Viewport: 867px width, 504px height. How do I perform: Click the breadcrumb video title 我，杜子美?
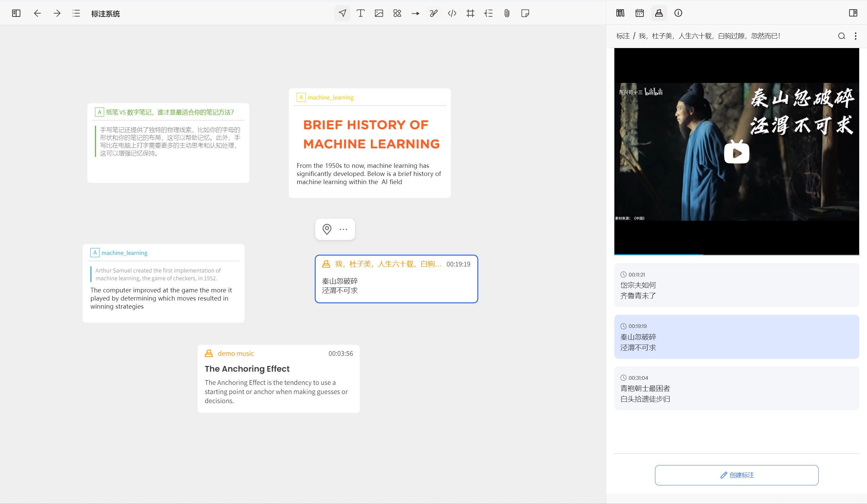[x=709, y=36]
